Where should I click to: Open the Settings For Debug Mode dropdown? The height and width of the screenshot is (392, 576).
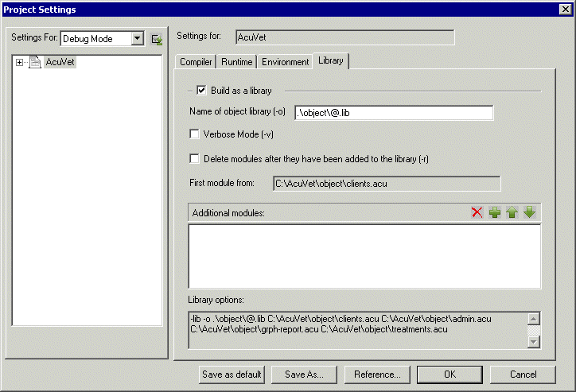137,39
